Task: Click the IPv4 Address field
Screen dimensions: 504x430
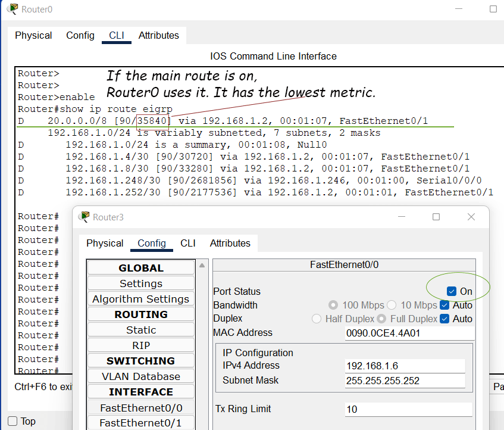Action: point(405,366)
